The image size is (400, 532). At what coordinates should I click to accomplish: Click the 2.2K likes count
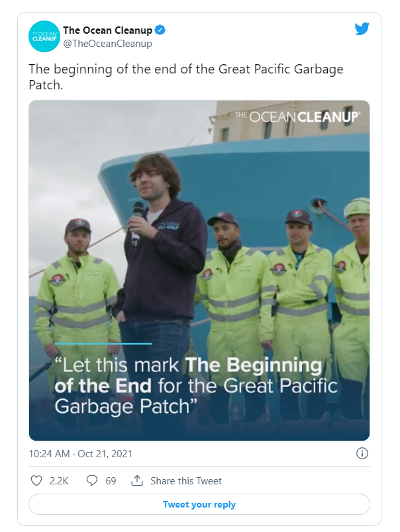click(x=59, y=481)
